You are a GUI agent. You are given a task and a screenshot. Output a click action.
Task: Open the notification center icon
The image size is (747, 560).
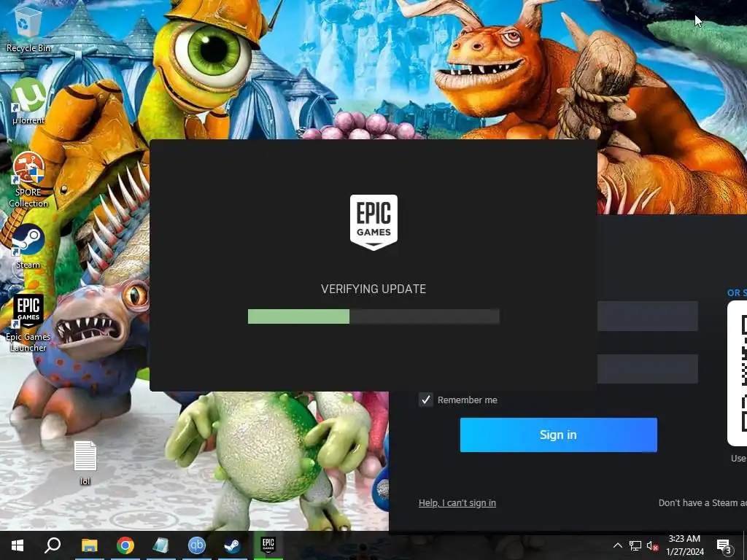point(724,546)
